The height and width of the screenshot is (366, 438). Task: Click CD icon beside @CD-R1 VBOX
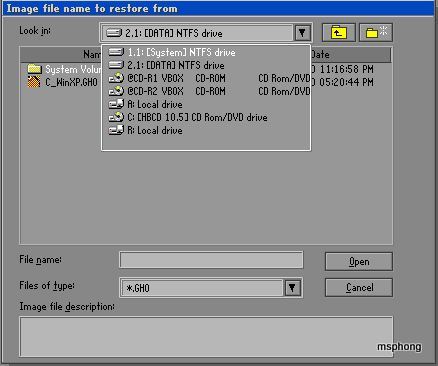[116, 78]
